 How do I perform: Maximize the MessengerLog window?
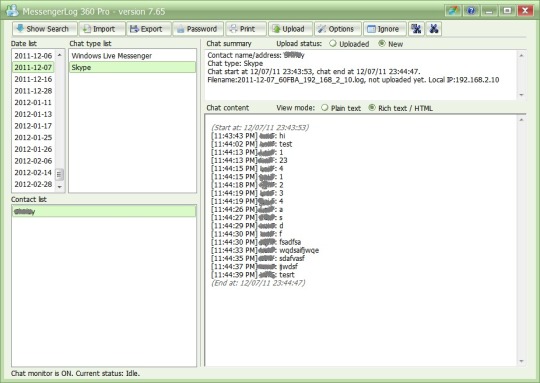coord(507,10)
